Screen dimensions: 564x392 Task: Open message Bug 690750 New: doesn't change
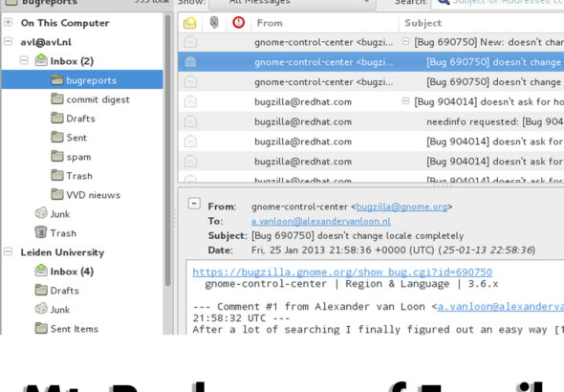coord(371,42)
